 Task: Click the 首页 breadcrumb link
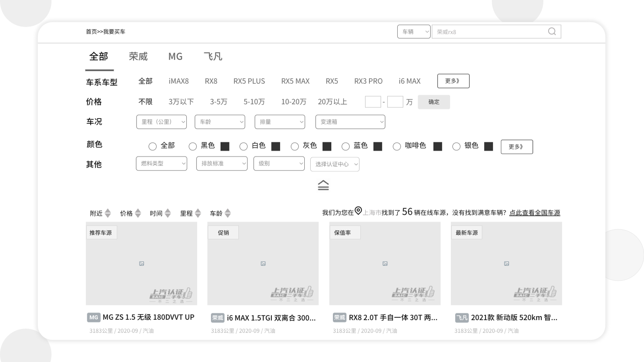91,31
